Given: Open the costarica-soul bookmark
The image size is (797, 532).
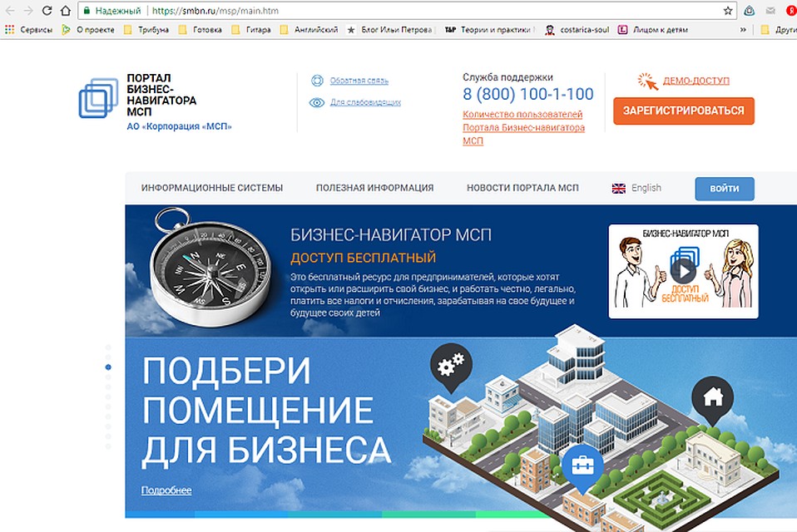Looking at the screenshot, I should [x=577, y=30].
